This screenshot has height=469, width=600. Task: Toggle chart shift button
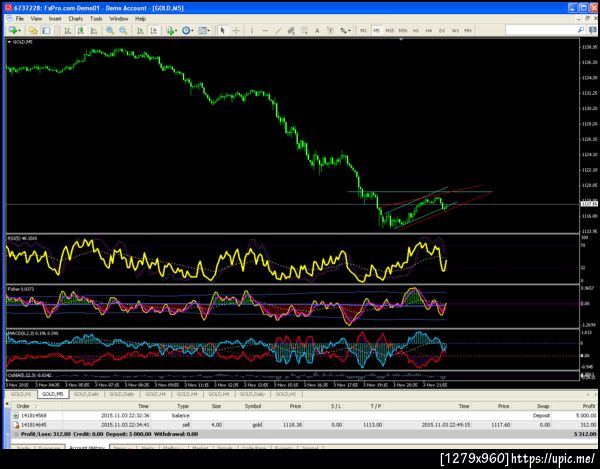(153, 31)
